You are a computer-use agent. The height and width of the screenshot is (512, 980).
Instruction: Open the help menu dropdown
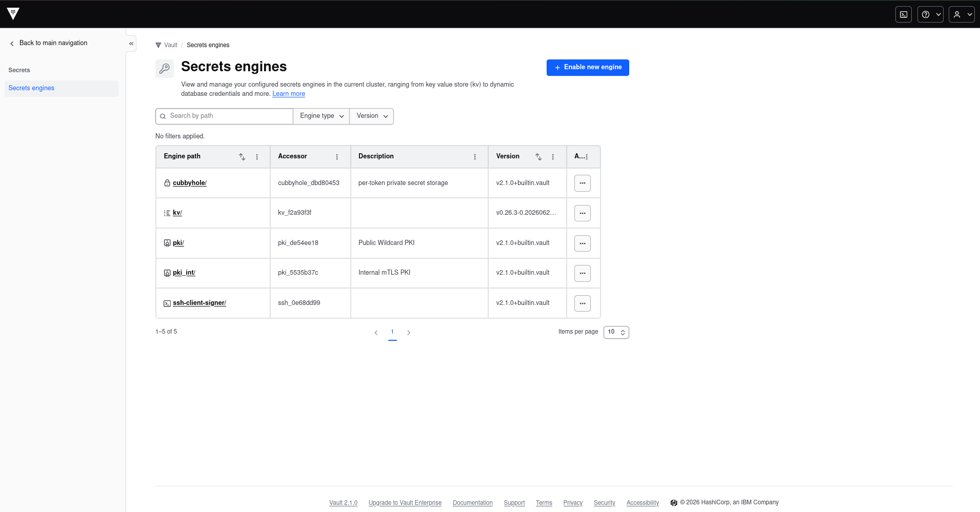click(x=930, y=14)
